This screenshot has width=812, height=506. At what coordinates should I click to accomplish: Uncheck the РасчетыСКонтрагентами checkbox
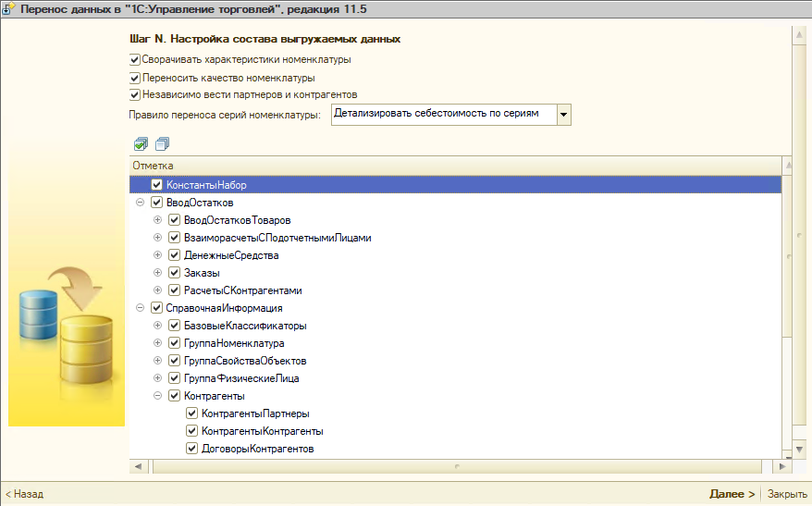175,290
